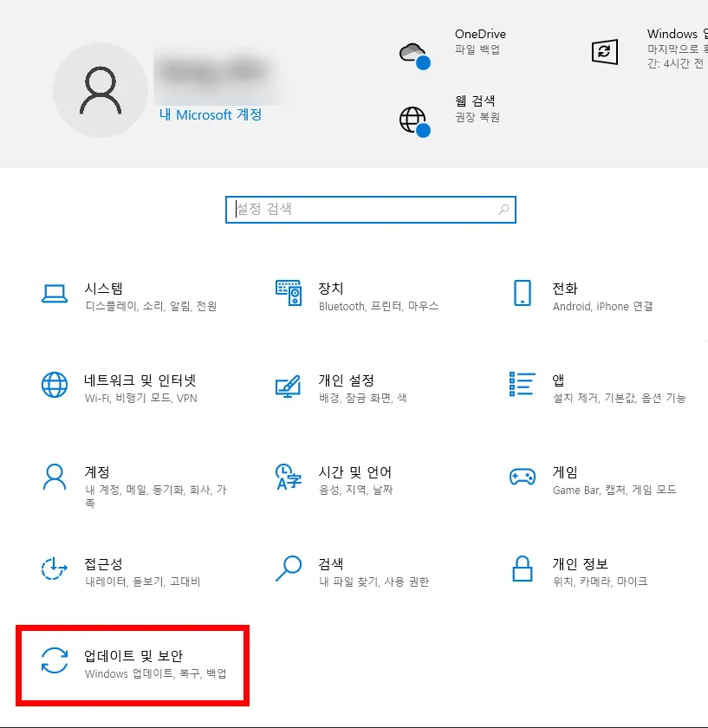Screen dimensions: 708x728
Task: Open the Accounts (계정) person icon
Action: (x=55, y=477)
